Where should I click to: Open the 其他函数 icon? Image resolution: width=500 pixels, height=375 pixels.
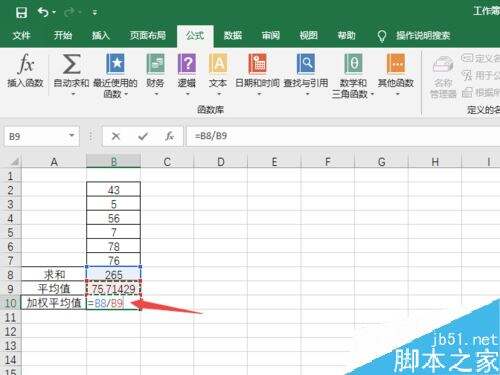pos(396,64)
